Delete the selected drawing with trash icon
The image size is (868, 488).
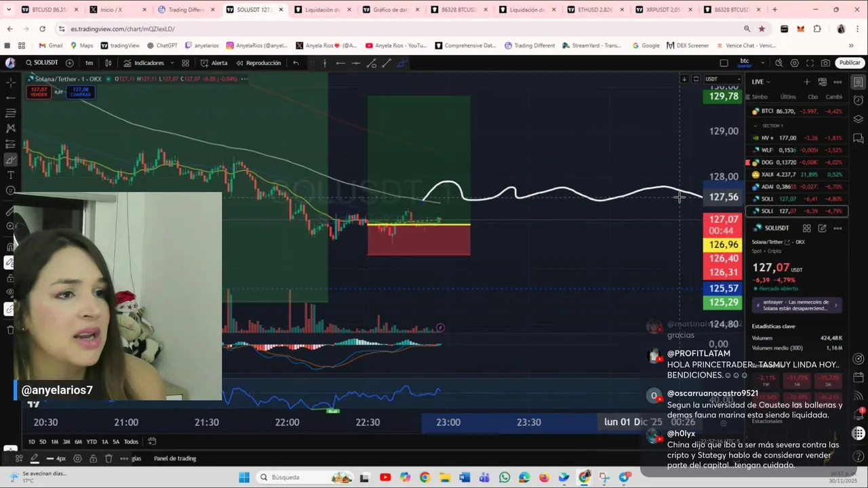click(x=108, y=458)
